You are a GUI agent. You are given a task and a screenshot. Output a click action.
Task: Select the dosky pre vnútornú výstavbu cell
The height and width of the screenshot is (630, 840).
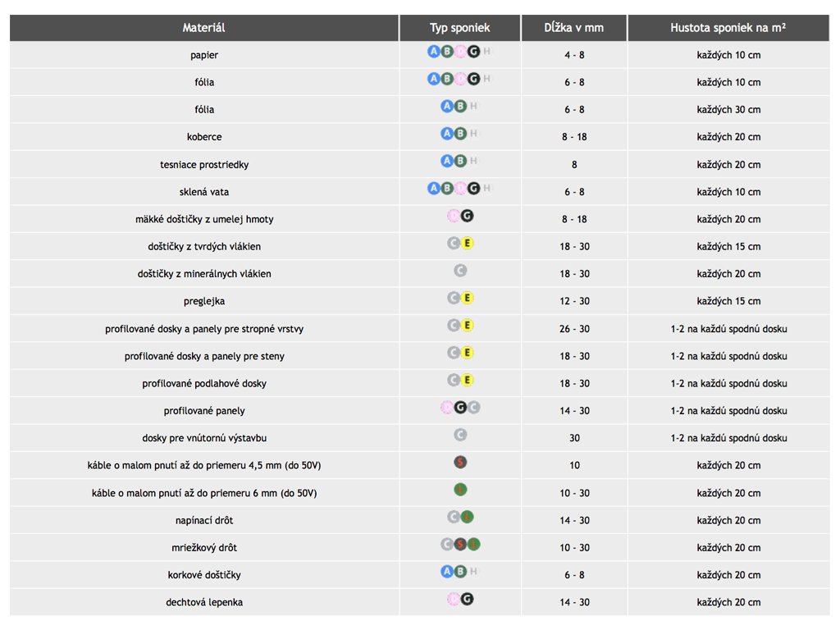point(204,438)
